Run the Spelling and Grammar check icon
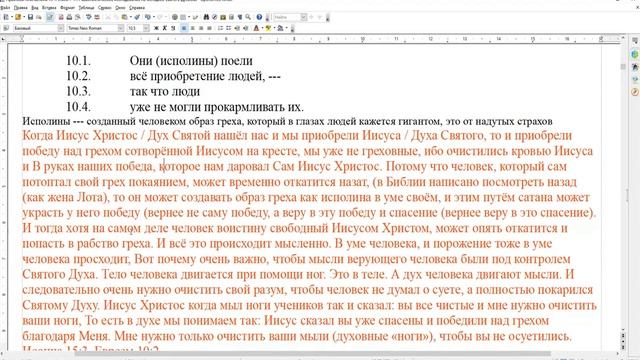The width and height of the screenshot is (640, 360). click(88, 17)
